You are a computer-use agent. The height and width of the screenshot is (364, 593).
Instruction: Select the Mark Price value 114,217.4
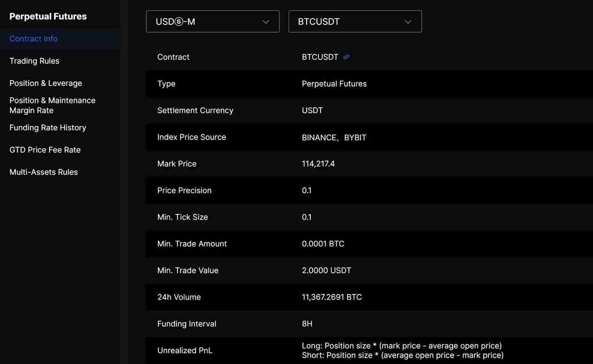point(318,164)
